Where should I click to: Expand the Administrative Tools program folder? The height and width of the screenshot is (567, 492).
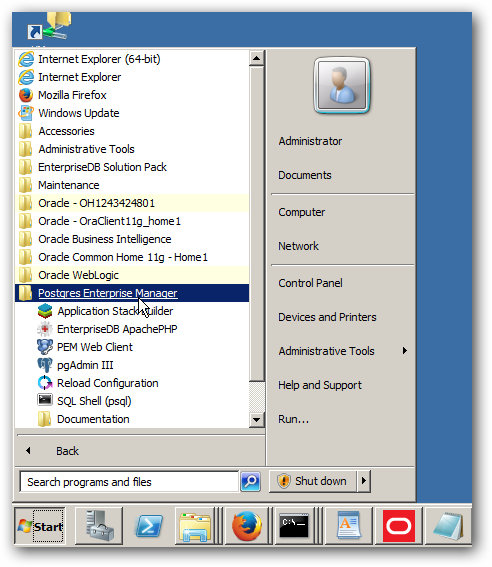click(x=132, y=149)
